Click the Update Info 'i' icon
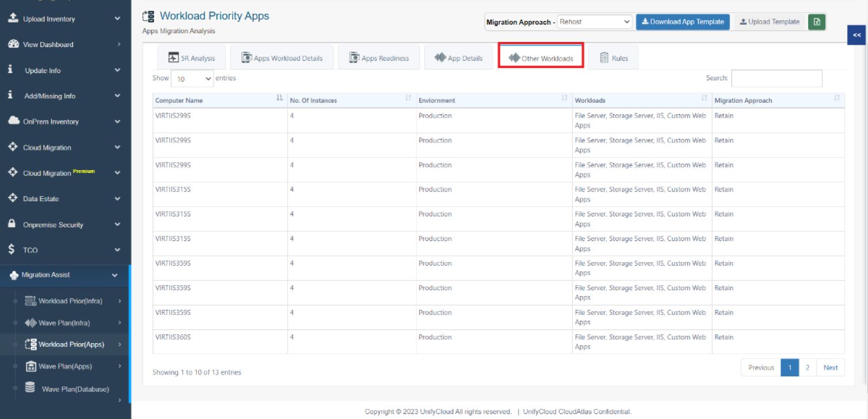 click(10, 70)
